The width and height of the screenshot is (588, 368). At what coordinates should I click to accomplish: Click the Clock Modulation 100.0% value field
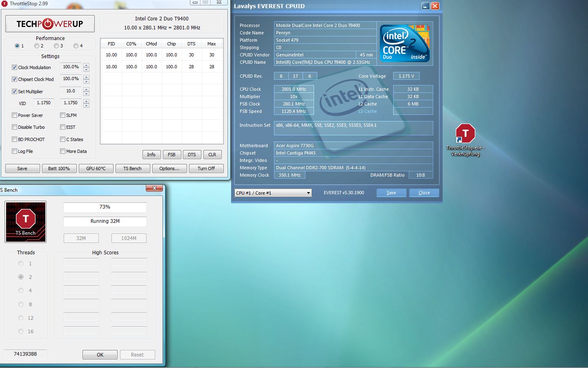[x=71, y=67]
